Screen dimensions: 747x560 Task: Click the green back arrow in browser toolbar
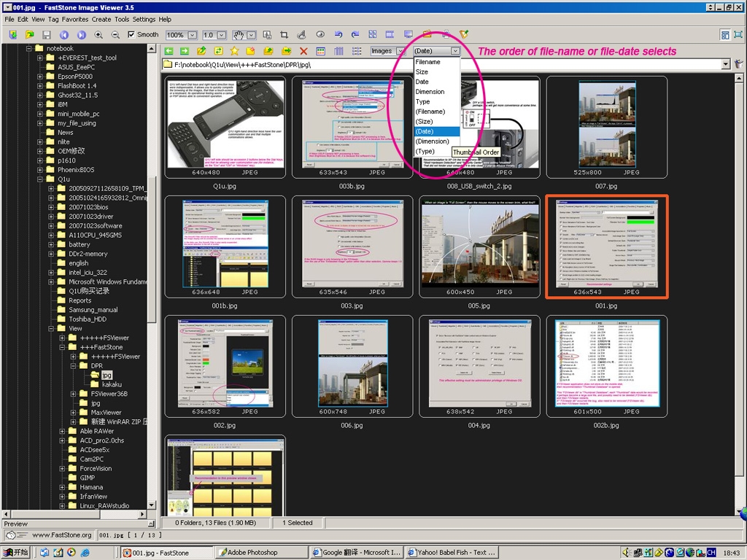pyautogui.click(x=169, y=51)
